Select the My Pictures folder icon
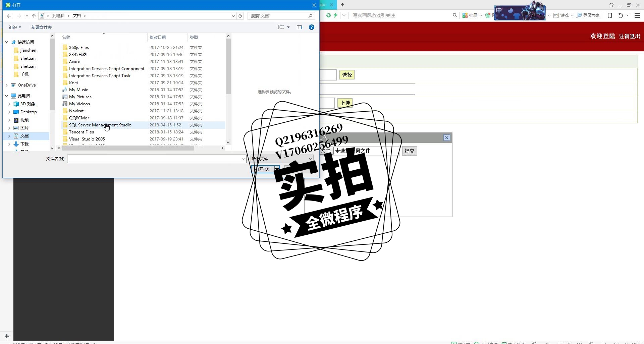The image size is (644, 344). (x=65, y=97)
